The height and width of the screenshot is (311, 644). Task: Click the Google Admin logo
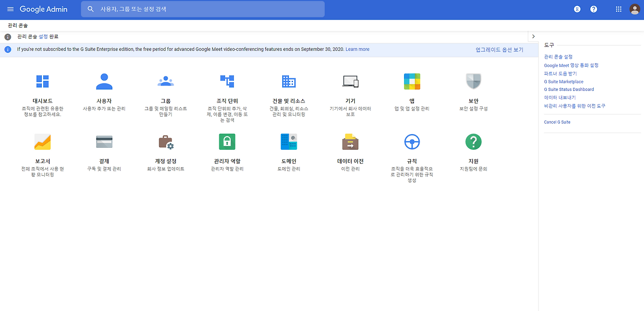[43, 9]
